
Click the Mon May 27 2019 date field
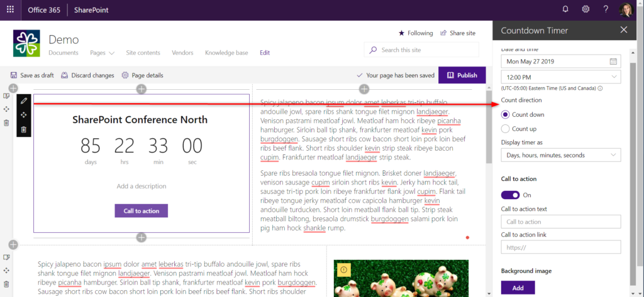pyautogui.click(x=560, y=62)
